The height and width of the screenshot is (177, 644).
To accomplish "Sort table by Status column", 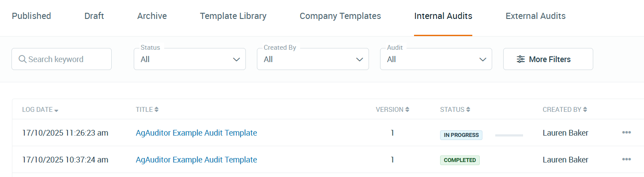I will point(468,110).
